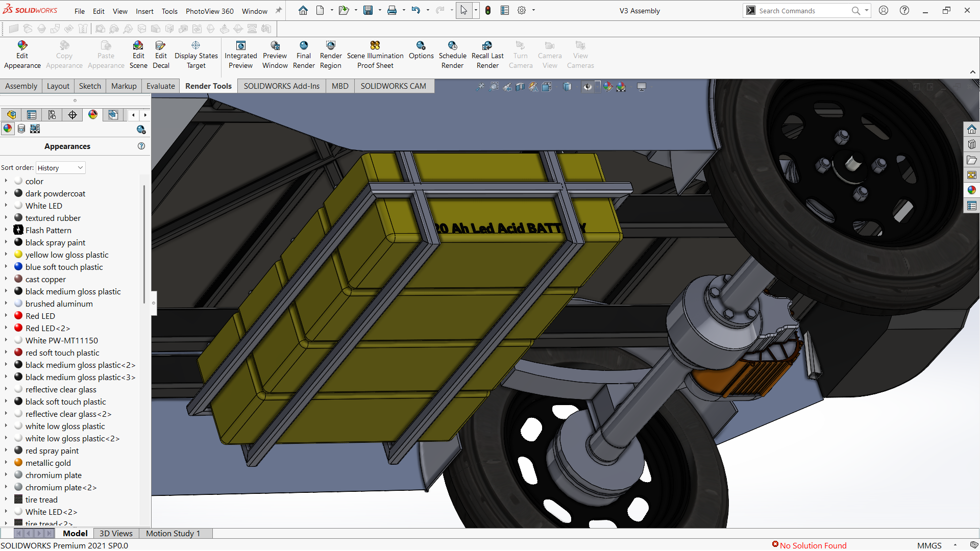Open the ConfigurationManager tab icon
Viewport: 980px width, 551px height.
(x=52, y=115)
